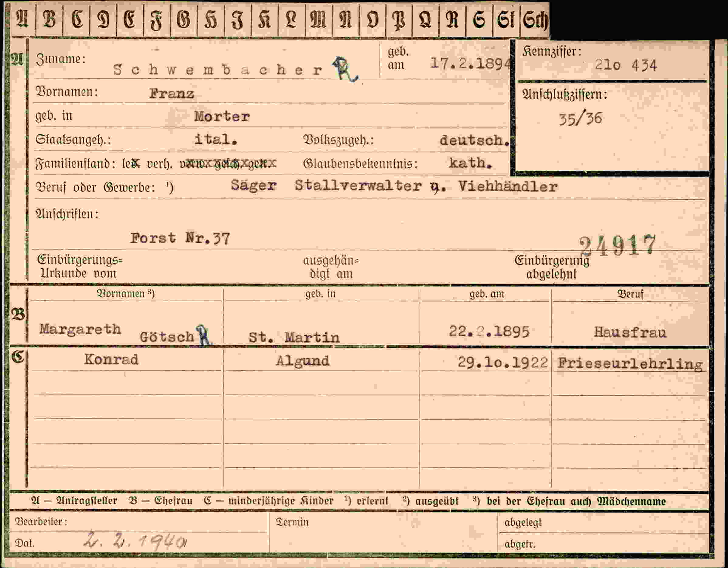Click the 'Anschlußziffern:' label
The height and width of the screenshot is (568, 728).
tap(565, 95)
